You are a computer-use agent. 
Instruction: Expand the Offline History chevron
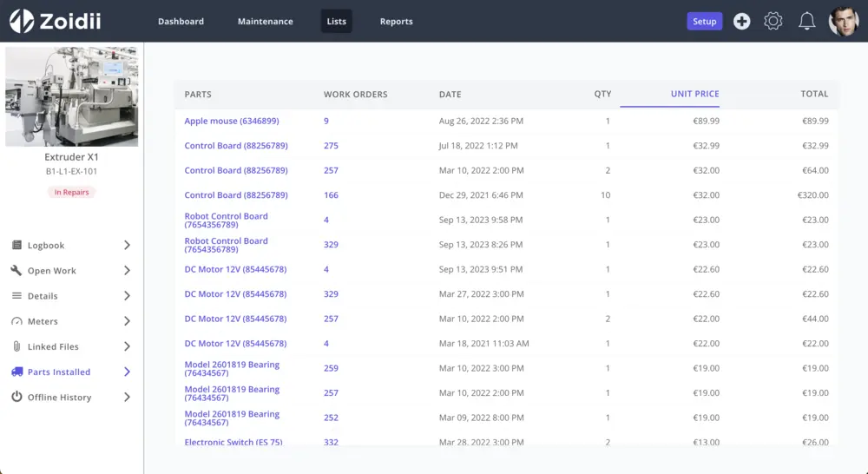[x=127, y=397]
